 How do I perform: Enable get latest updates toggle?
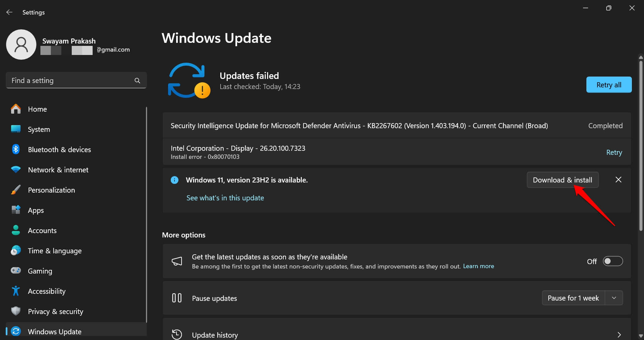613,261
